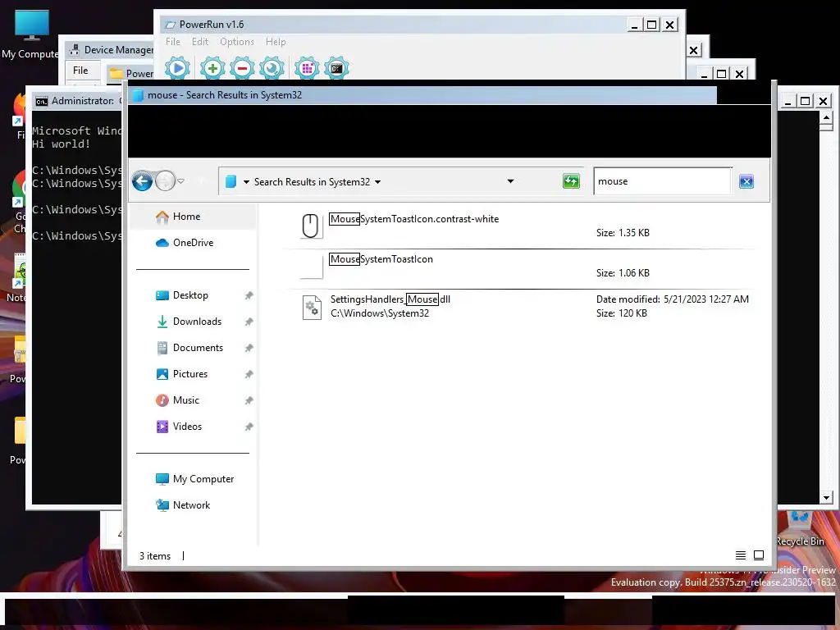Select MouseSystemToastIcon.contrast-white result
The image size is (840, 630).
tap(519, 226)
